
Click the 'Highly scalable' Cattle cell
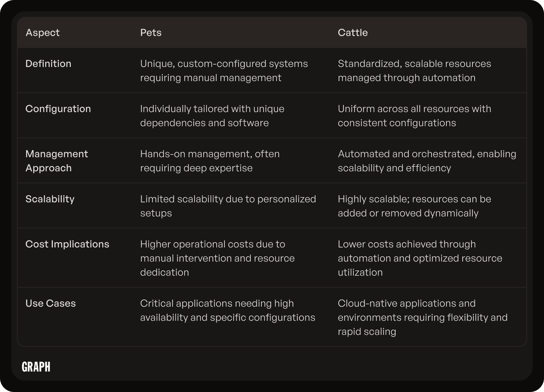[414, 206]
